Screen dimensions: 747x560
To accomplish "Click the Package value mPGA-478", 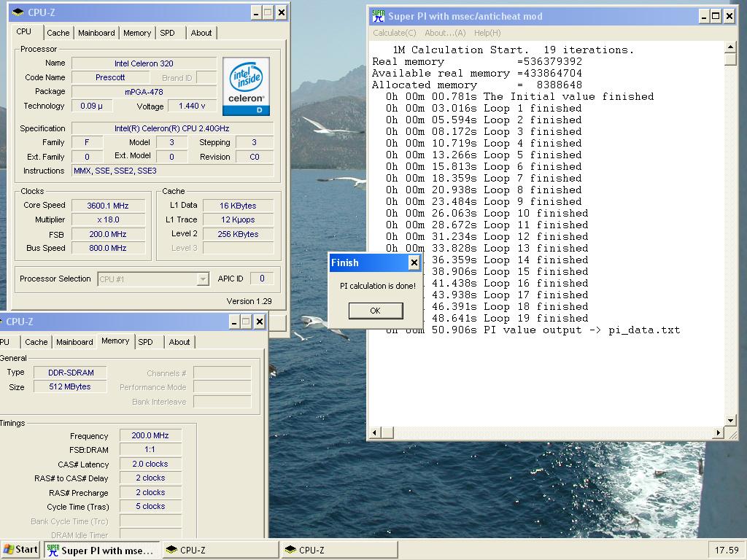I will coord(144,92).
